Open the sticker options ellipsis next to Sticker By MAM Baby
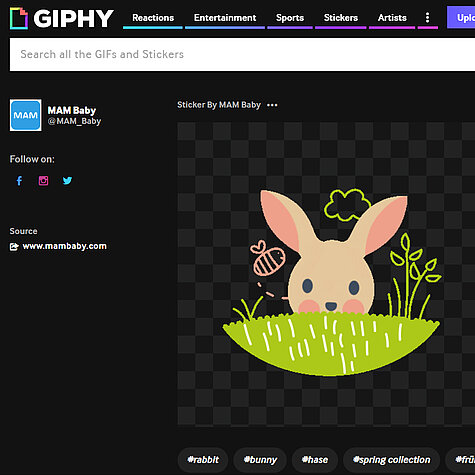The image size is (475, 475). 272,105
